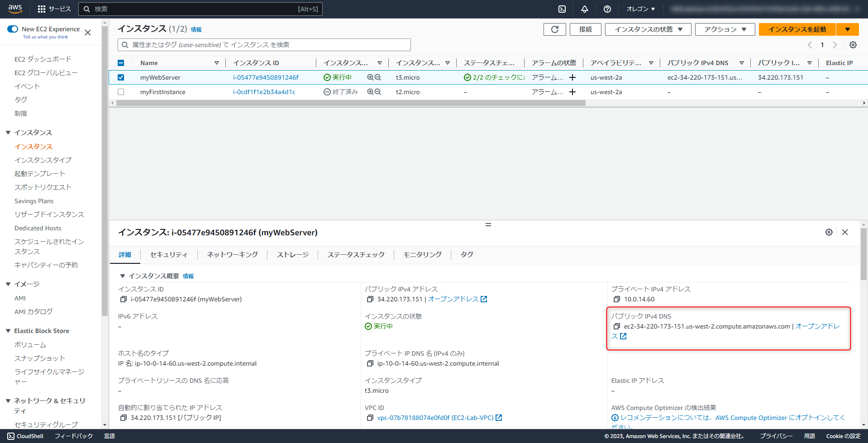Viewport: 868px width, 443px height.
Task: Change region via the オレゴン dropdown
Action: 639,9
